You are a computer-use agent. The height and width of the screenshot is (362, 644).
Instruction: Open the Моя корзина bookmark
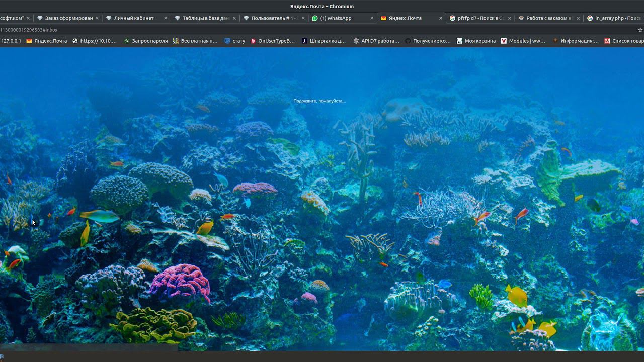[x=476, y=41]
